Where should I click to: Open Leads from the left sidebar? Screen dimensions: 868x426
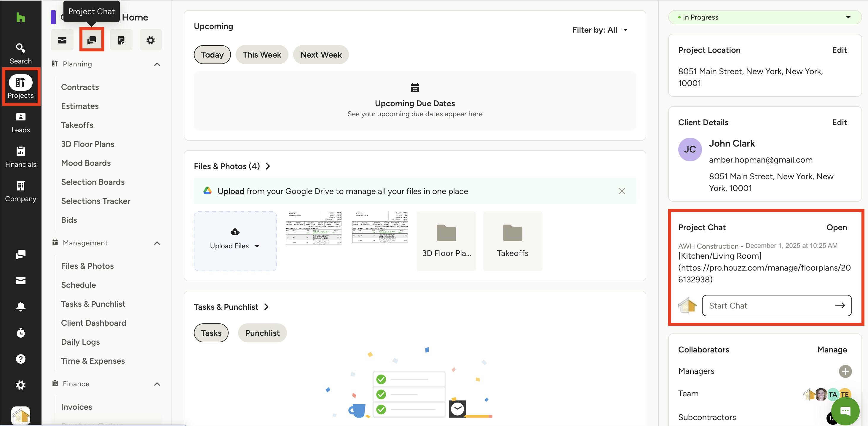[x=20, y=123]
